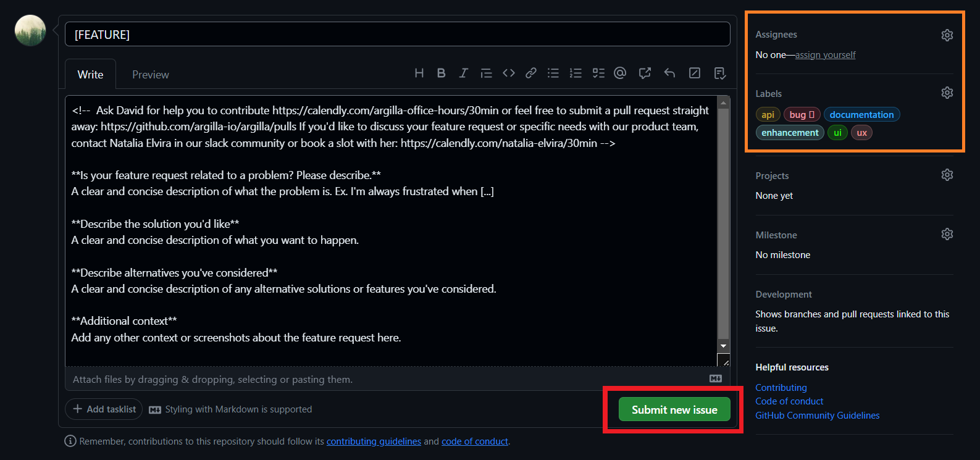Insert a saved reply using the reply arrow icon
The image size is (980, 460).
(669, 73)
